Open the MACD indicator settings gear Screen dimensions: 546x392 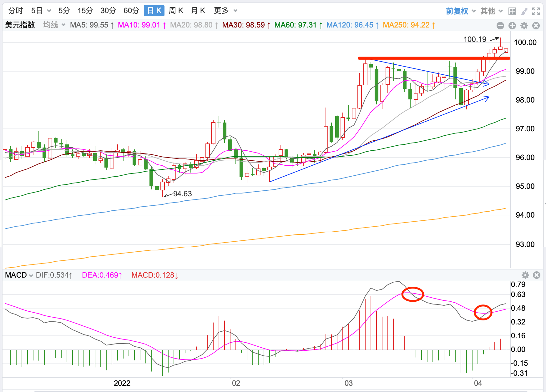pos(525,275)
